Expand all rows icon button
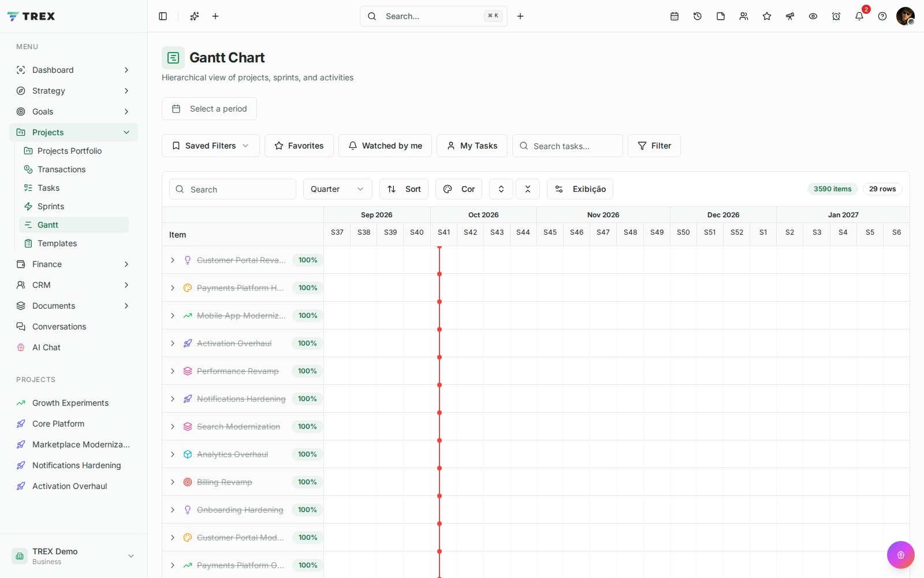The width and height of the screenshot is (924, 578). click(x=501, y=189)
